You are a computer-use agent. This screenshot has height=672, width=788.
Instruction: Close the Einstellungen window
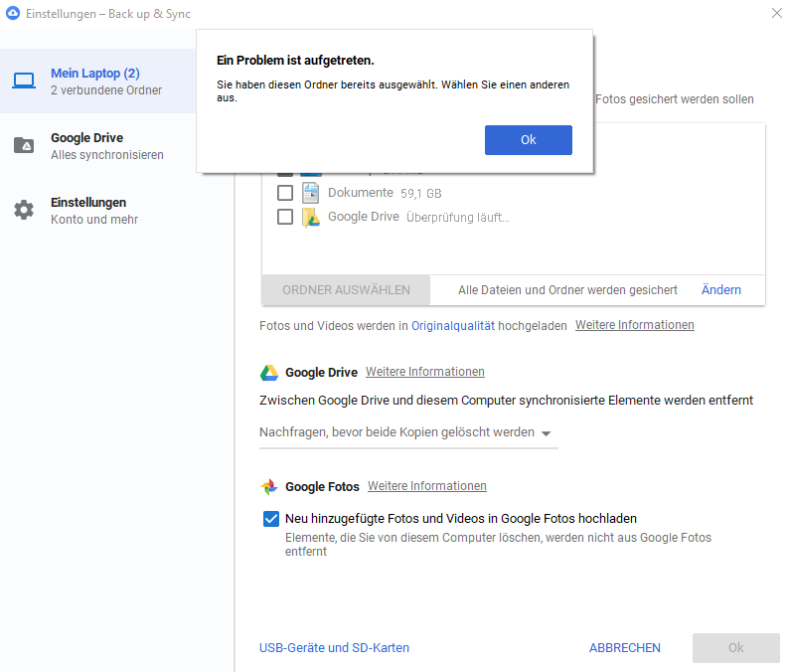pyautogui.click(x=776, y=13)
